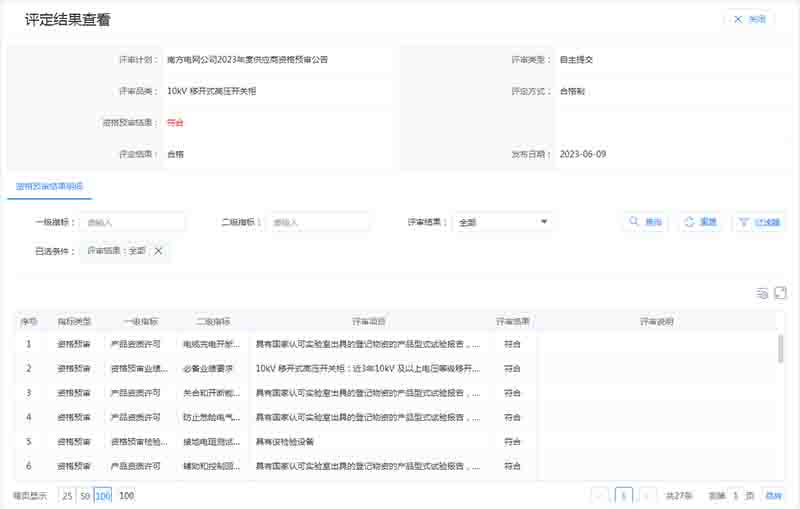This screenshot has height=509, width=800.
Task: Click the 二级指标 input field
Action: [x=319, y=222]
